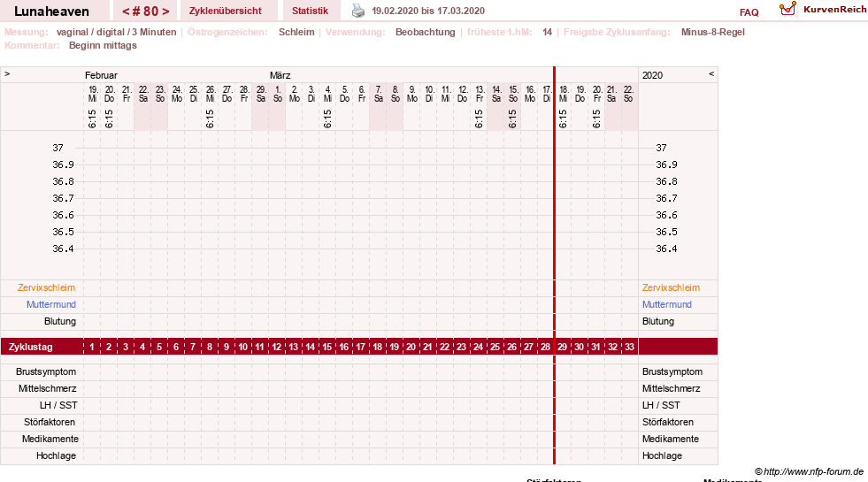Click the right Zervixschleim label

click(x=671, y=287)
